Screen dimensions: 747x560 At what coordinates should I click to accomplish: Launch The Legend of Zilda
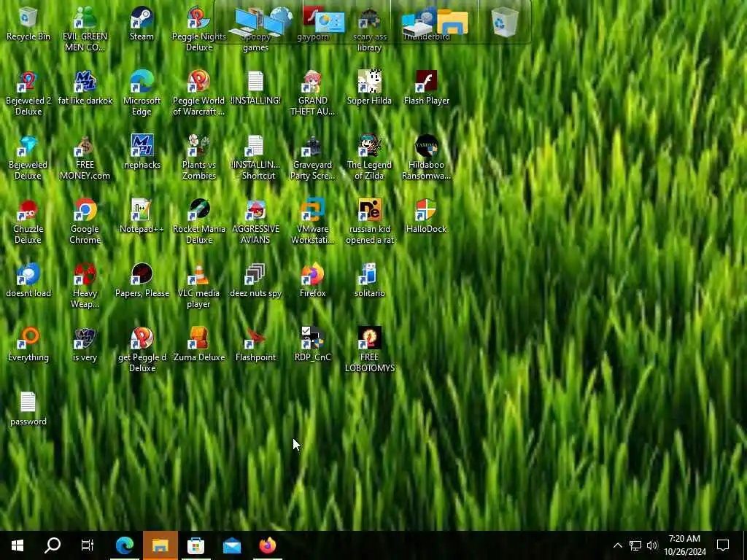(x=369, y=157)
